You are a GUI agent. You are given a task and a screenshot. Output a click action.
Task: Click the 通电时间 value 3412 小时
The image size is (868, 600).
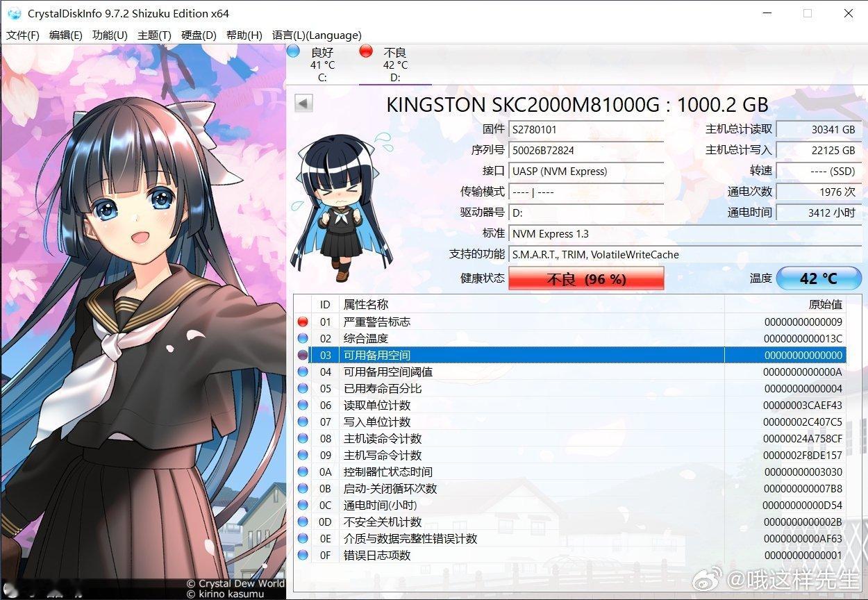point(819,212)
